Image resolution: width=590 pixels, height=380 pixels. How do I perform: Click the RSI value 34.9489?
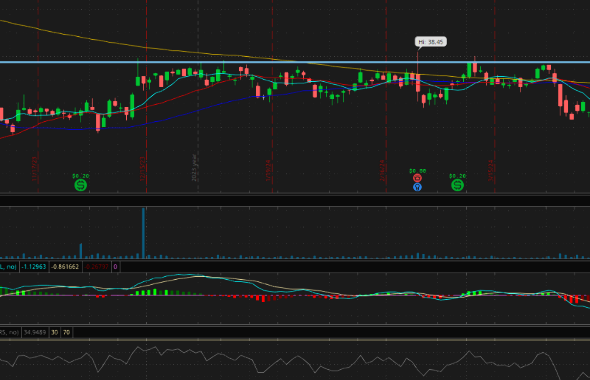(35, 333)
